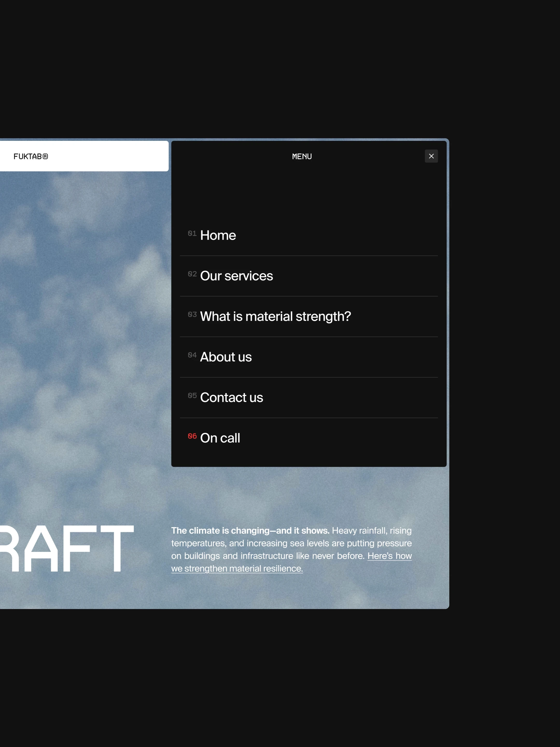The height and width of the screenshot is (747, 560).
Task: Choose the On call menu item
Action: [220, 438]
